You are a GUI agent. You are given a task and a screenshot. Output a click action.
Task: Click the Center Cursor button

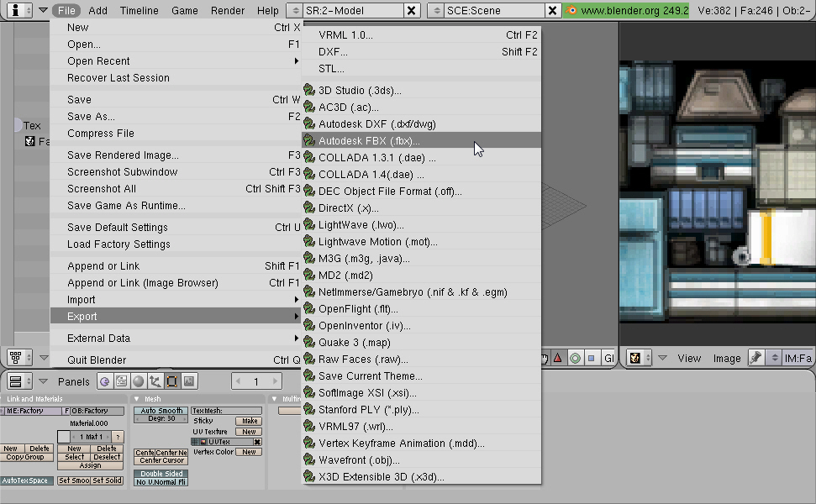point(161,460)
